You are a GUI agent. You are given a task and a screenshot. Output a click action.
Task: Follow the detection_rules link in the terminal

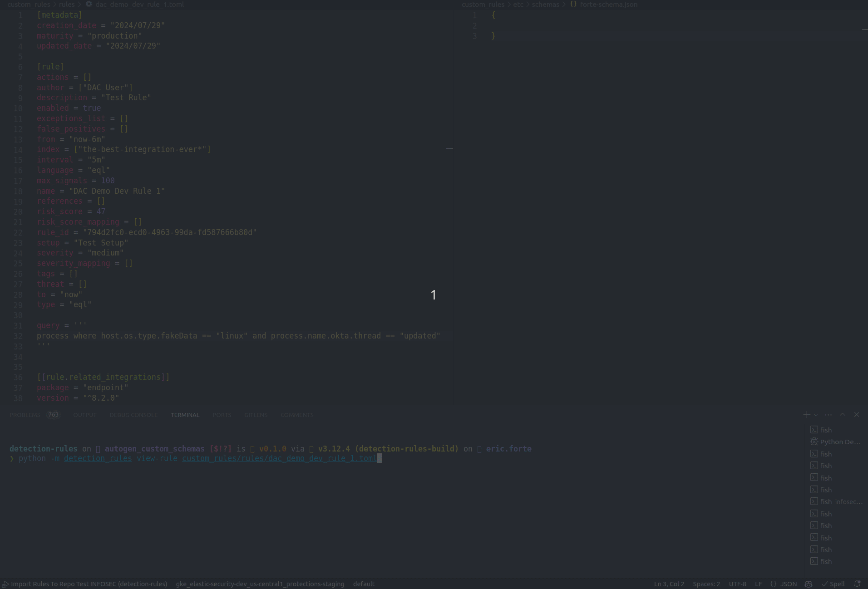[98, 458]
